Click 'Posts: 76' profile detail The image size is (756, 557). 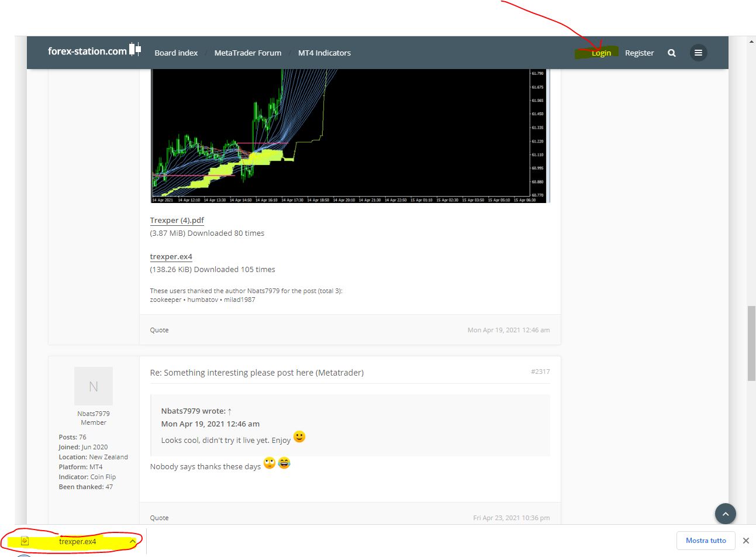pyautogui.click(x=73, y=437)
